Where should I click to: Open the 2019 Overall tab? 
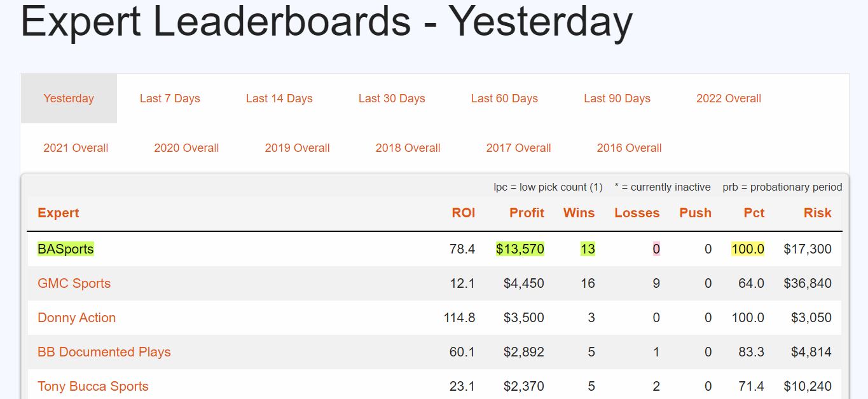click(x=297, y=148)
